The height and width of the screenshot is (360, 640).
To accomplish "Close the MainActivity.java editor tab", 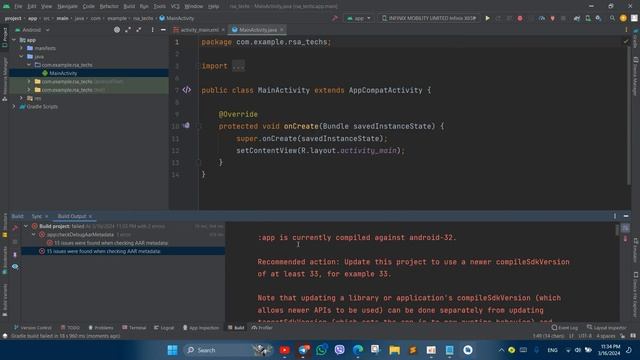I will tap(282, 30).
